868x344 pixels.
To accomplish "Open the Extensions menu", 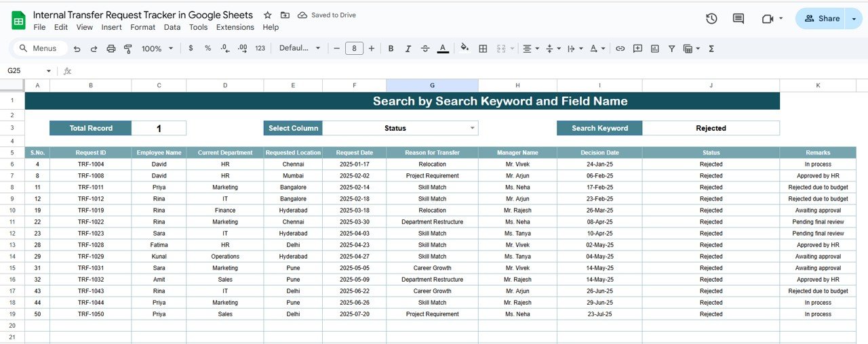I will 235,27.
